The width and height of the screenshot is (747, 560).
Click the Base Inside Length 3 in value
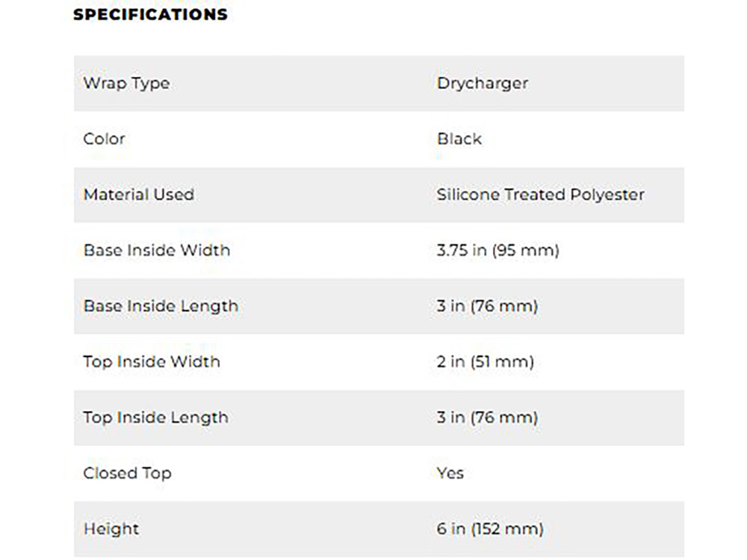pos(487,305)
